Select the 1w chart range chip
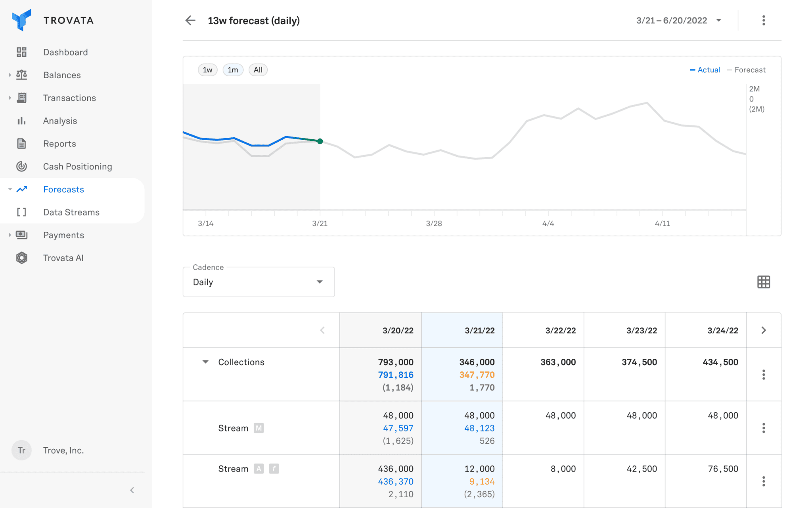The image size is (812, 508). [x=207, y=70]
